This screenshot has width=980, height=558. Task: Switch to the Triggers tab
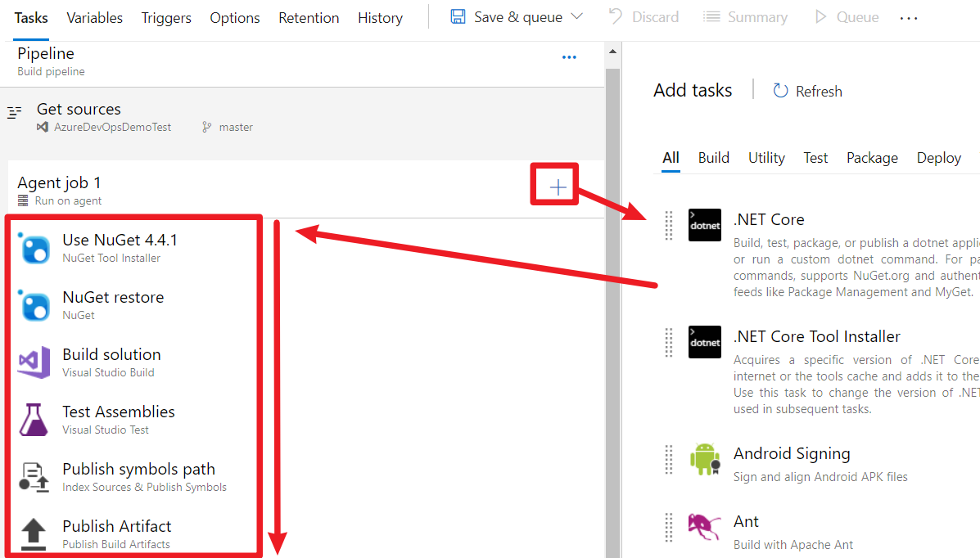pyautogui.click(x=166, y=17)
